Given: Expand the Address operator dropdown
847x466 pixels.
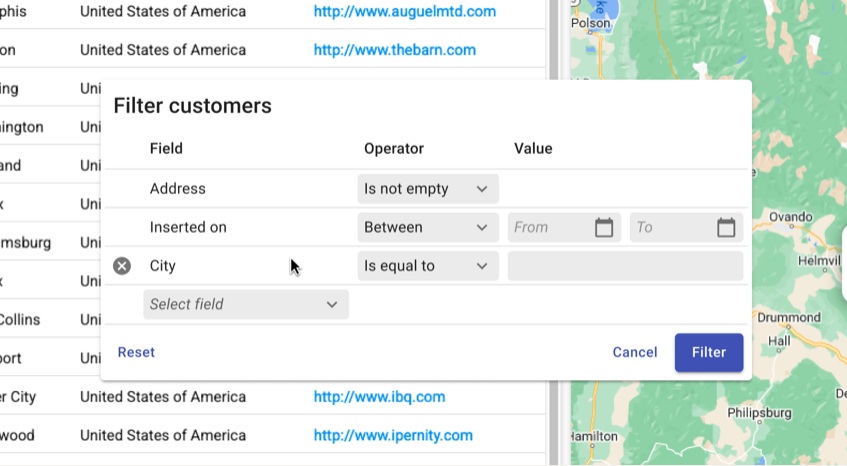Looking at the screenshot, I should pos(428,189).
